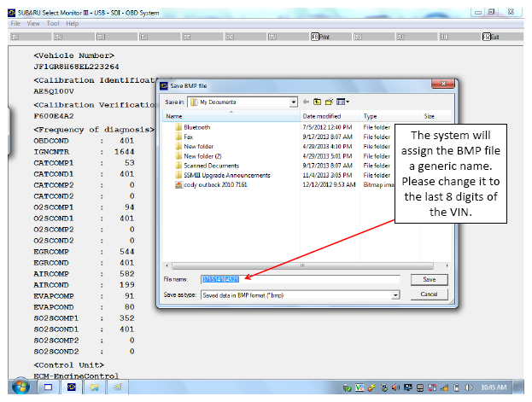Click the horizontal scrollbar in file list
Screen dimensions: 532x402
pyautogui.click(x=302, y=265)
